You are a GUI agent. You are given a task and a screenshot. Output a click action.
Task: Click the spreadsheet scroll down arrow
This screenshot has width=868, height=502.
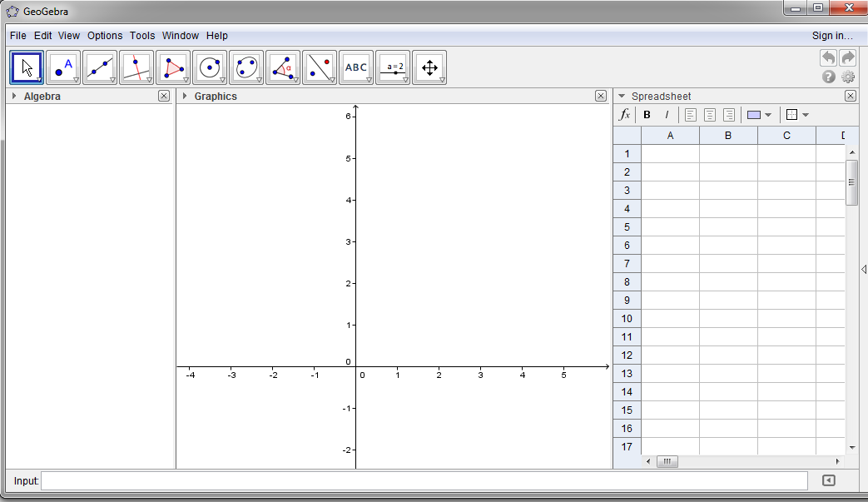tap(851, 448)
